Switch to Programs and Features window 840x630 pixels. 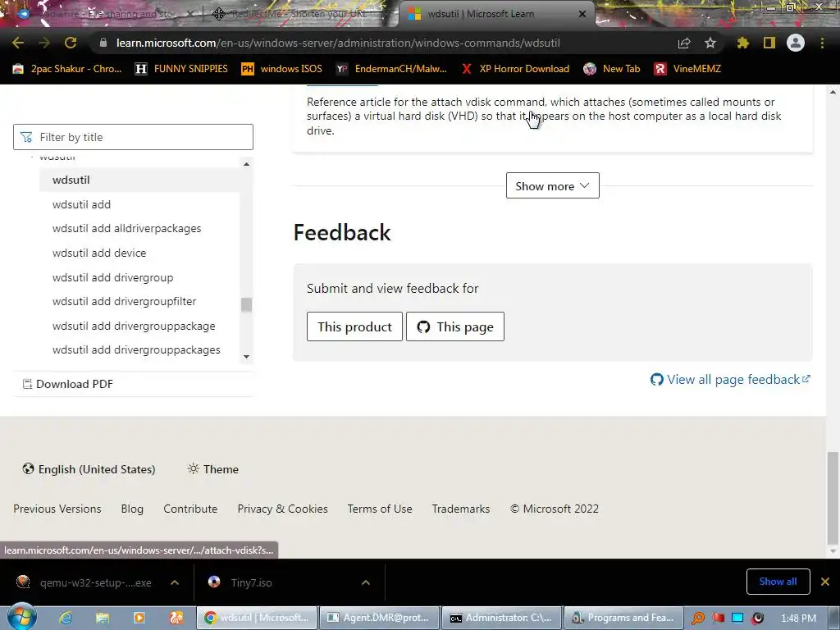click(x=624, y=618)
